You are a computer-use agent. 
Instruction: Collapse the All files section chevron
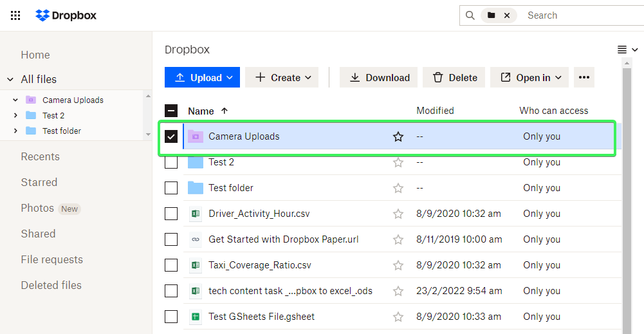tap(10, 79)
